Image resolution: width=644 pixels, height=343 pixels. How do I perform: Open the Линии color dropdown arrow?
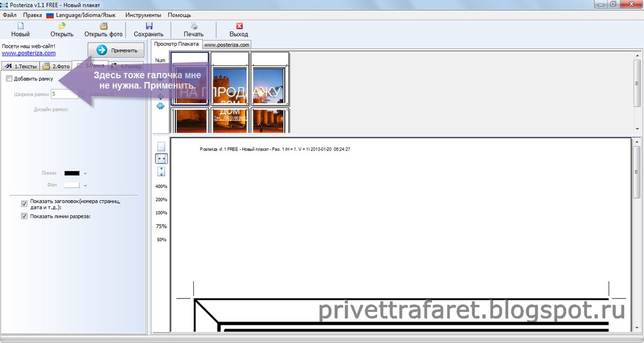pyautogui.click(x=85, y=174)
